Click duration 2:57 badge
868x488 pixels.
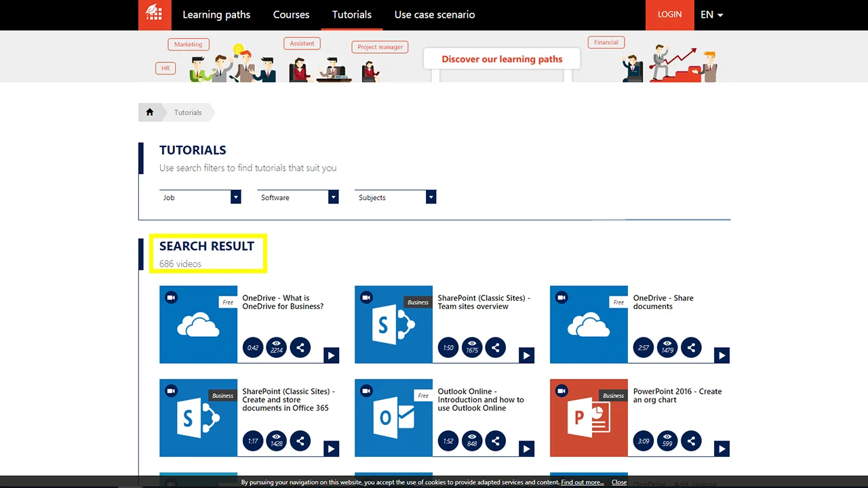(x=644, y=348)
